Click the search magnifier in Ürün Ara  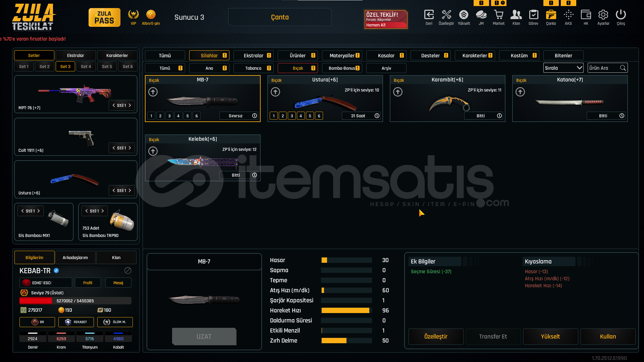[x=623, y=68]
